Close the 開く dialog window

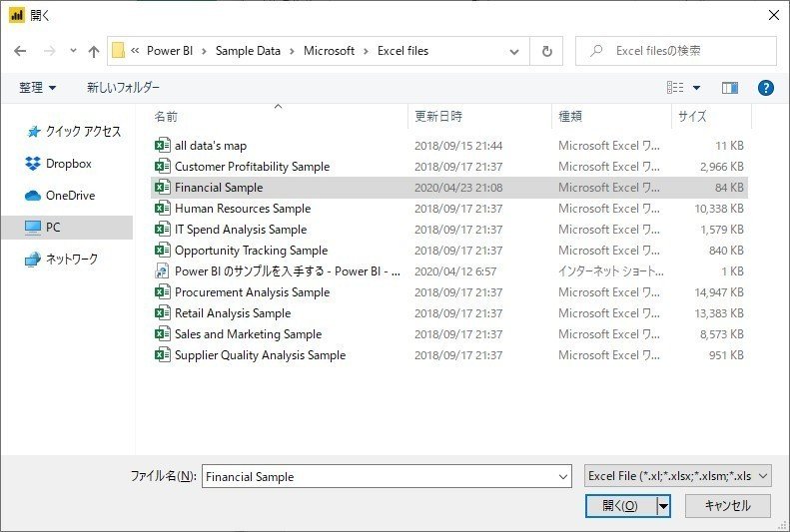[x=774, y=15]
